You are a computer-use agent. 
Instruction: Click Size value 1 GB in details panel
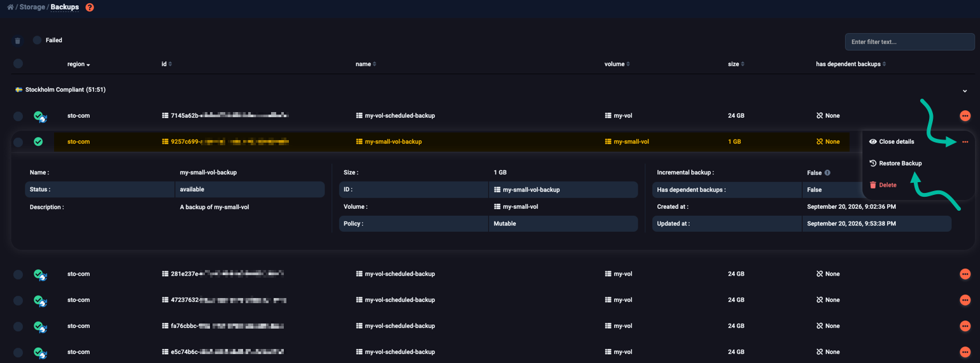coord(500,173)
